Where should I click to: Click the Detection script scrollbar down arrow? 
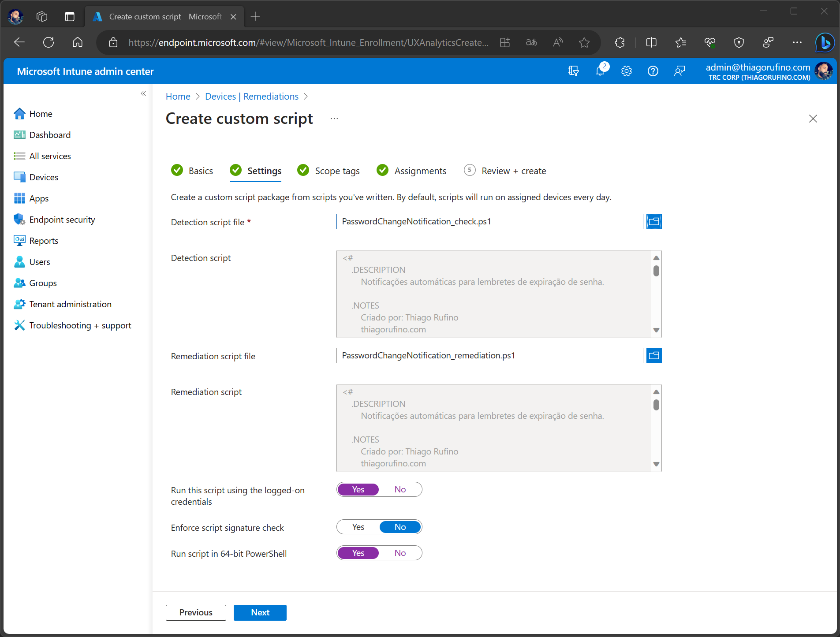tap(656, 330)
